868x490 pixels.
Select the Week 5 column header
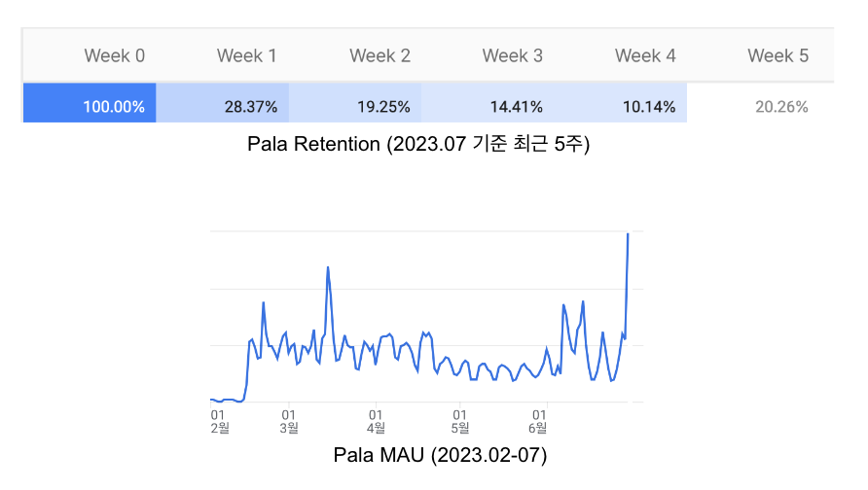(x=778, y=56)
